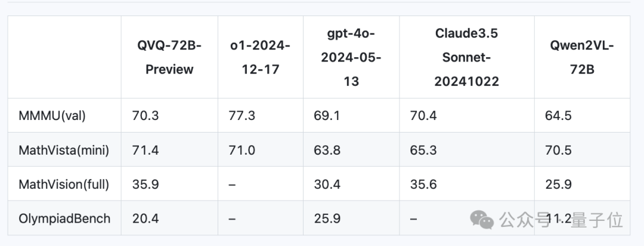Viewport: 644px width, 246px height.
Task: Click the 公众号 量子位 watermark text
Action: click(x=561, y=220)
